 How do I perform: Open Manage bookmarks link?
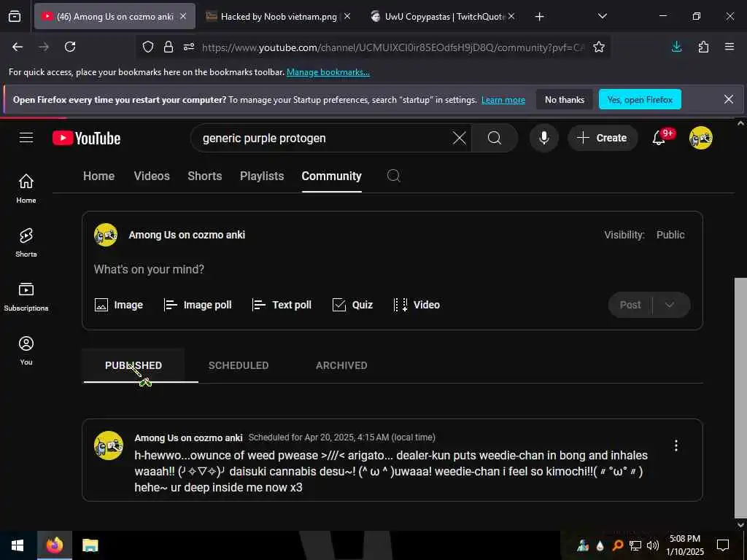[328, 72]
